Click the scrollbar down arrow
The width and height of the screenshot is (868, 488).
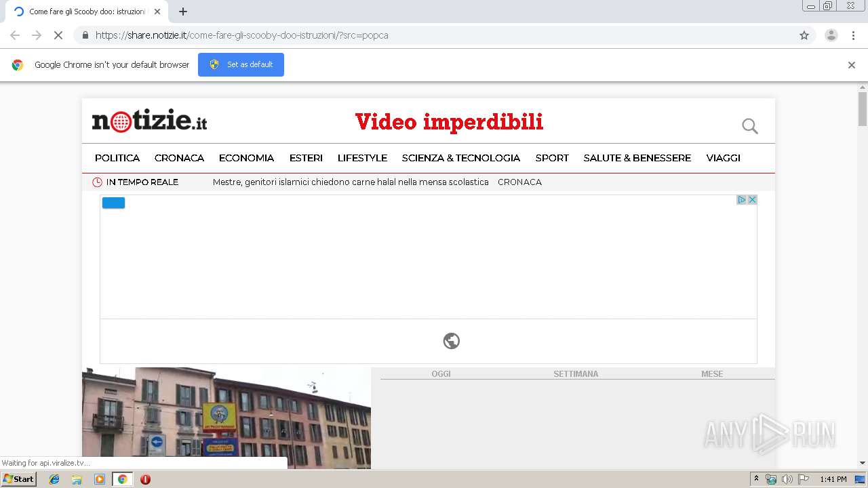tap(863, 464)
